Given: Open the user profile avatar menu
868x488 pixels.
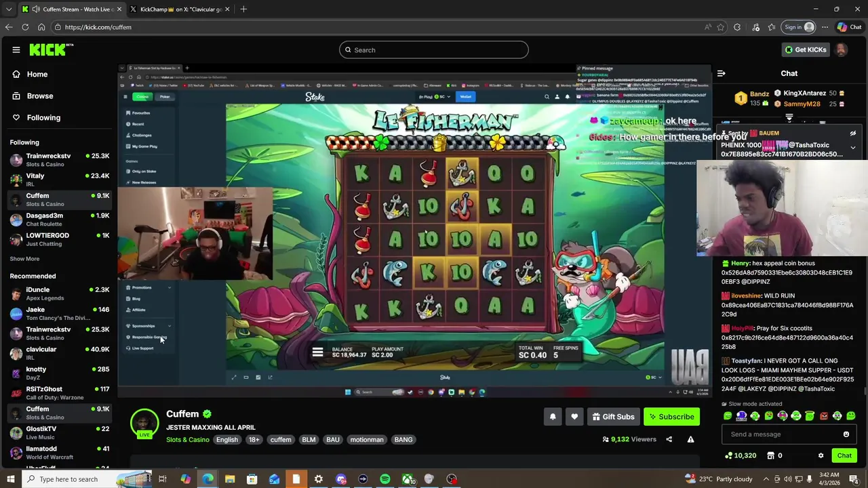Looking at the screenshot, I should coord(841,49).
